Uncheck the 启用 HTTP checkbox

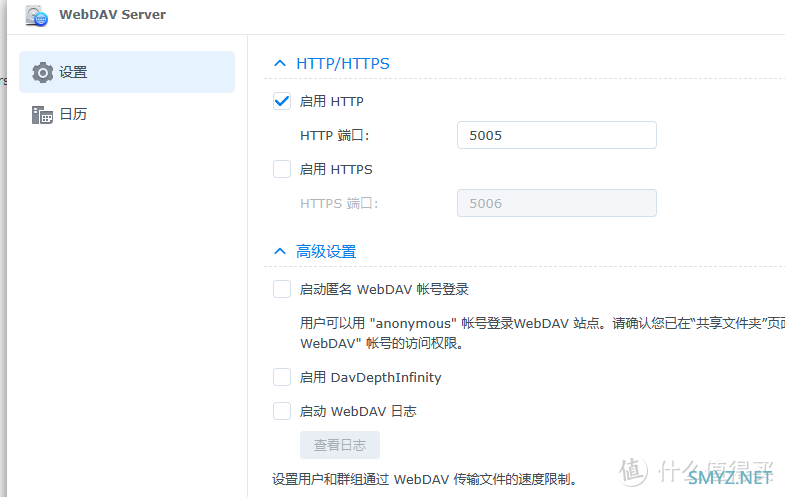[282, 101]
